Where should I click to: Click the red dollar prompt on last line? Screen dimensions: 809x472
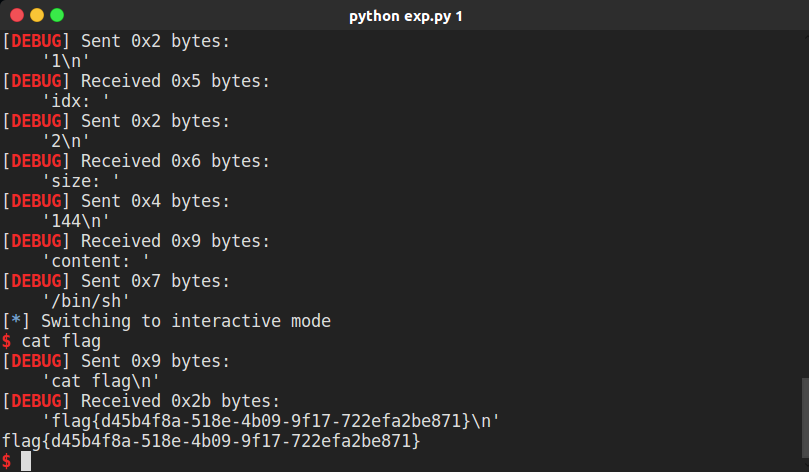point(7,461)
